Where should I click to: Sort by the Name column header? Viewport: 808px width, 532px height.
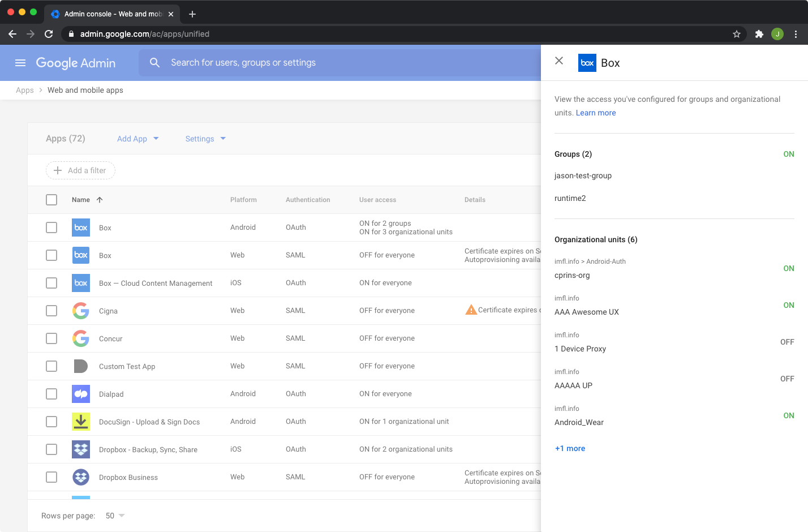click(81, 200)
